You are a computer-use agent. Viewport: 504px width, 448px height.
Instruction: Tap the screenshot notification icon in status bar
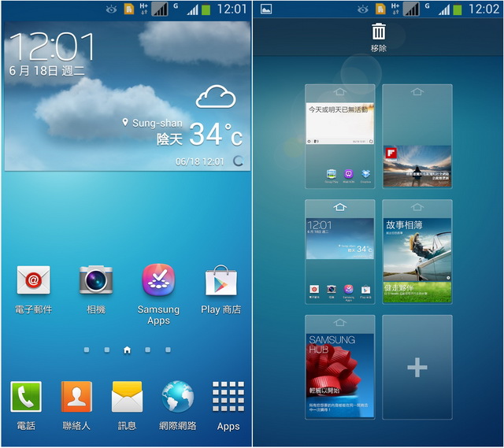click(x=266, y=9)
